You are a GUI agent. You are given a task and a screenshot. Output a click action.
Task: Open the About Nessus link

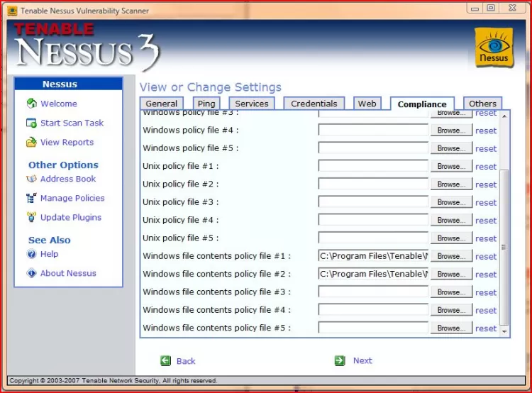[x=68, y=273]
